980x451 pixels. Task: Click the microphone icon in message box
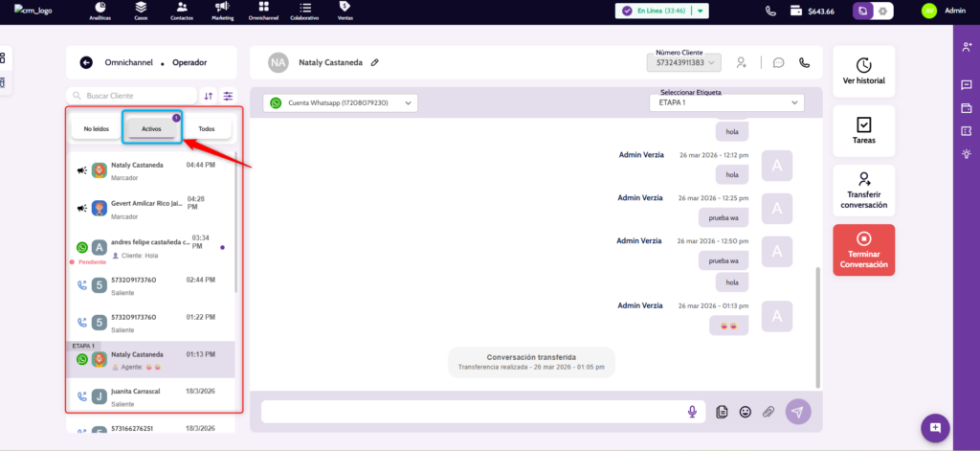pyautogui.click(x=692, y=412)
